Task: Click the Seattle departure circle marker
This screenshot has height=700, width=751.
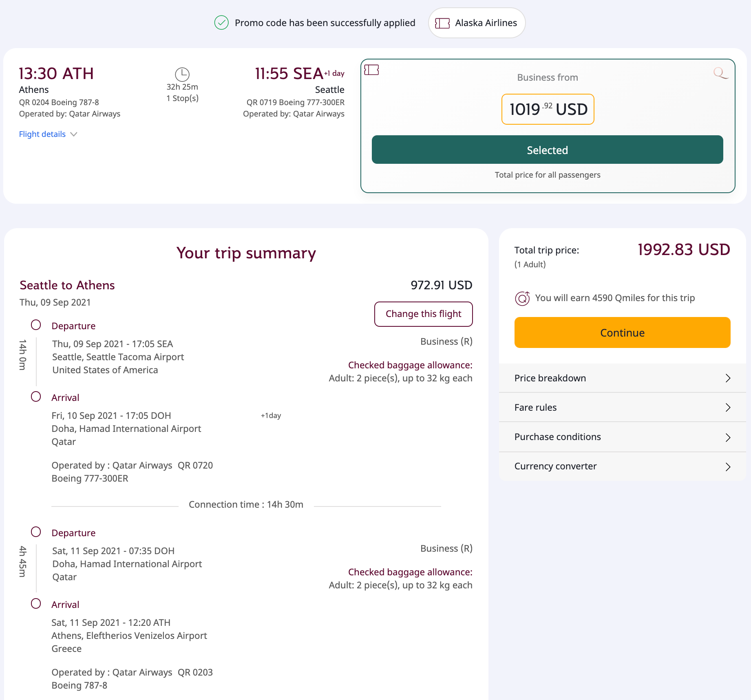Action: coord(36,325)
